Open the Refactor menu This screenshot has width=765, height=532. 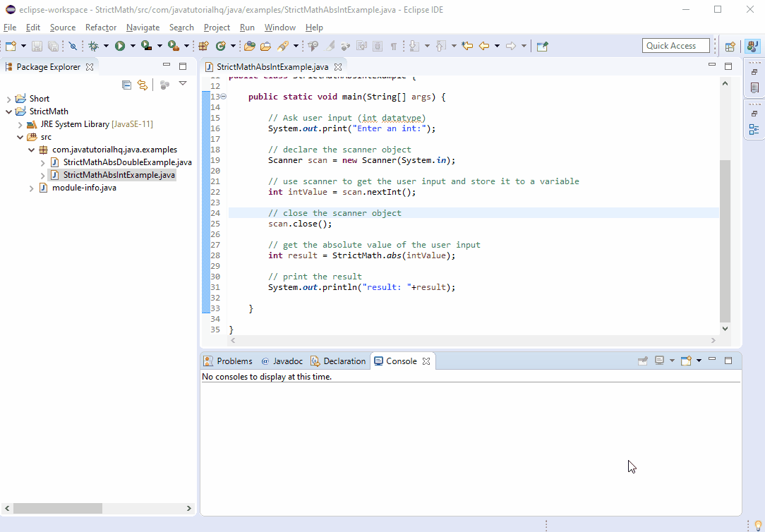[x=100, y=27]
